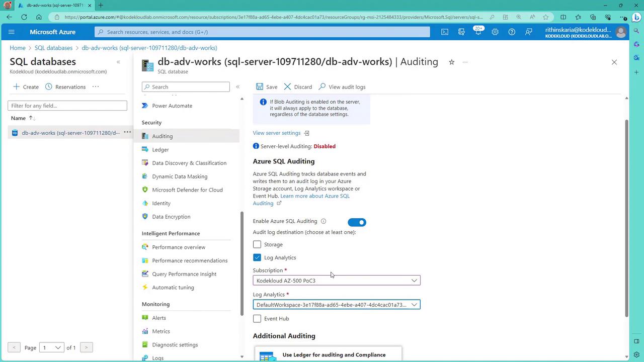Viewport: 644px width, 362px height.
Task: Collapse the SQL databases list panel
Action: click(118, 62)
